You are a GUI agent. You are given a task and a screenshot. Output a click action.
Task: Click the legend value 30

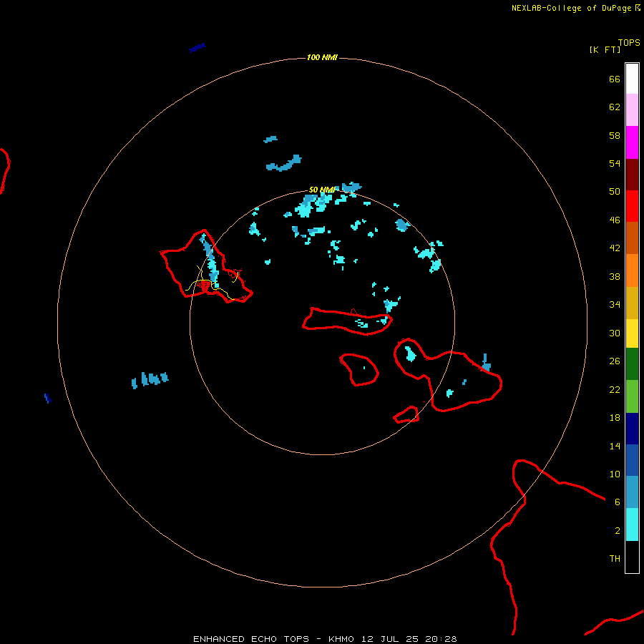click(x=615, y=333)
